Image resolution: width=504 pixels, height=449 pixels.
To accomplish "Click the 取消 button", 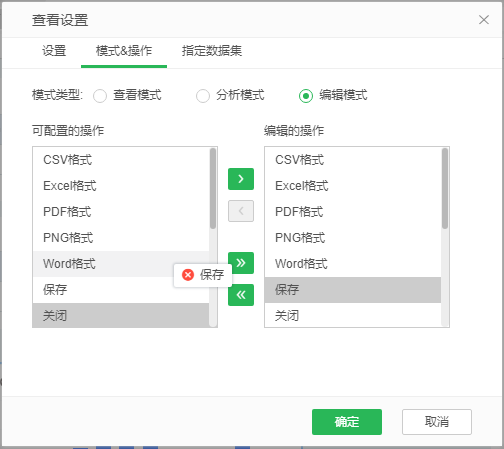I will [x=437, y=422].
